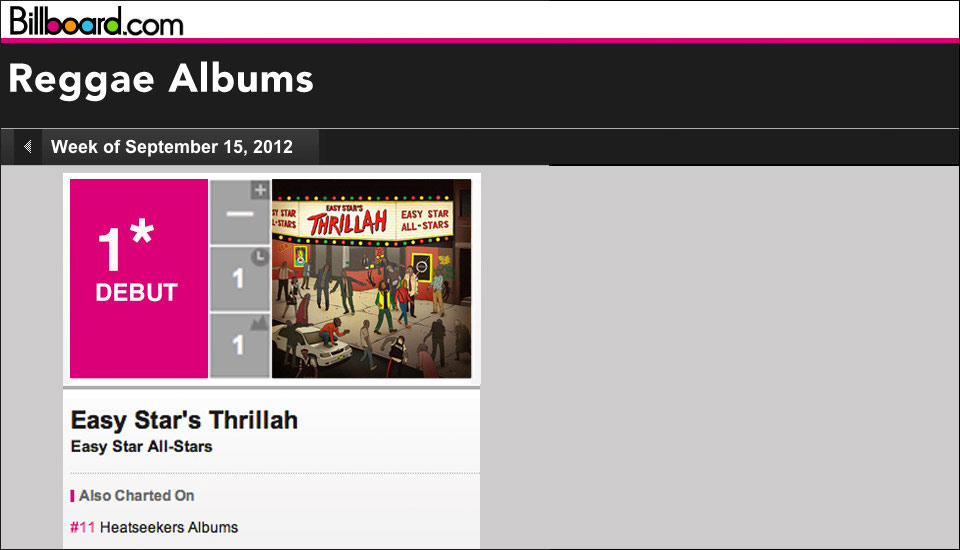Click the Reggae Albums chart heading
Screen dimensions: 960x550
(161, 80)
